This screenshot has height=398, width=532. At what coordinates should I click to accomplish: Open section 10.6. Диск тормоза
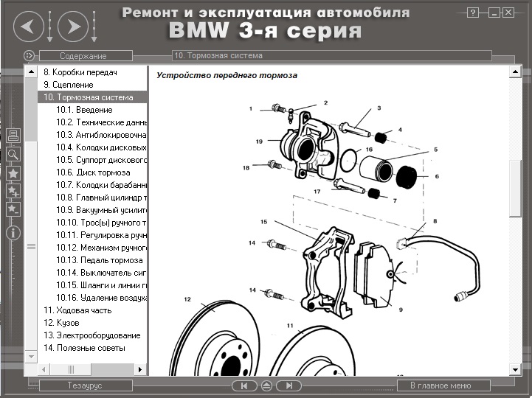(x=93, y=172)
